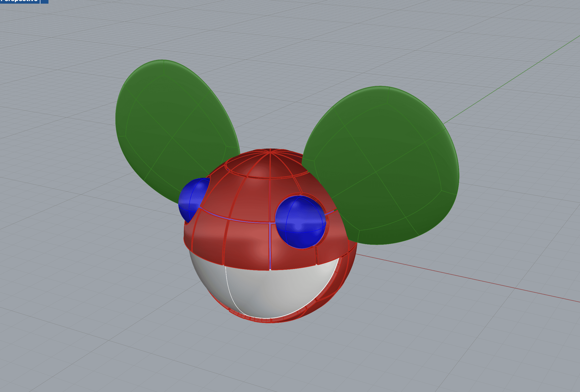The height and width of the screenshot is (392, 580).
Task: Click the center crossing on right ear
Action: click(376, 171)
